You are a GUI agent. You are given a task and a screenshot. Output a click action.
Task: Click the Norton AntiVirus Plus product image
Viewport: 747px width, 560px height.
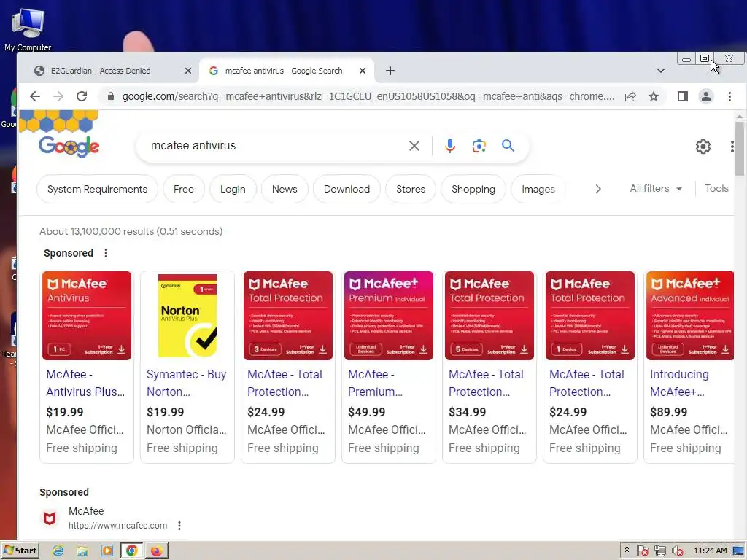pyautogui.click(x=187, y=316)
